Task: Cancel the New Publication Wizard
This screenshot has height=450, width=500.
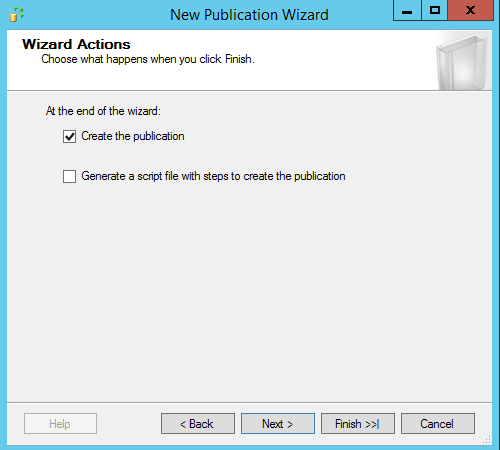Action: pos(438,424)
